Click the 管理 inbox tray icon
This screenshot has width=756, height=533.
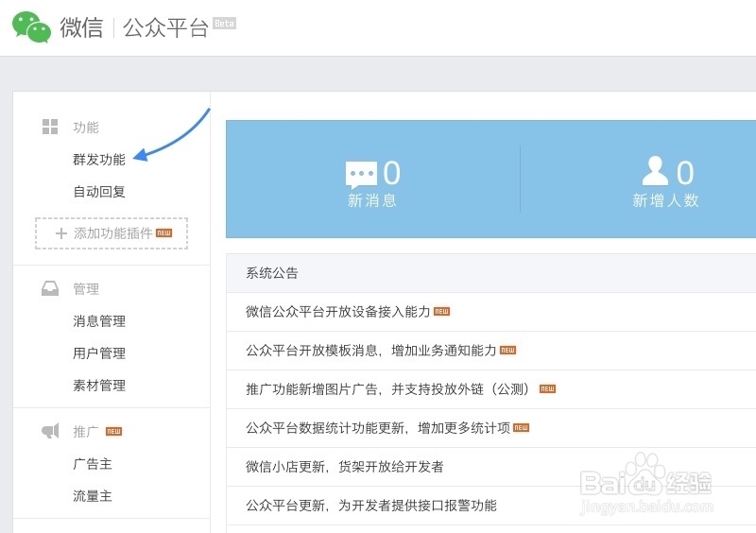point(50,288)
